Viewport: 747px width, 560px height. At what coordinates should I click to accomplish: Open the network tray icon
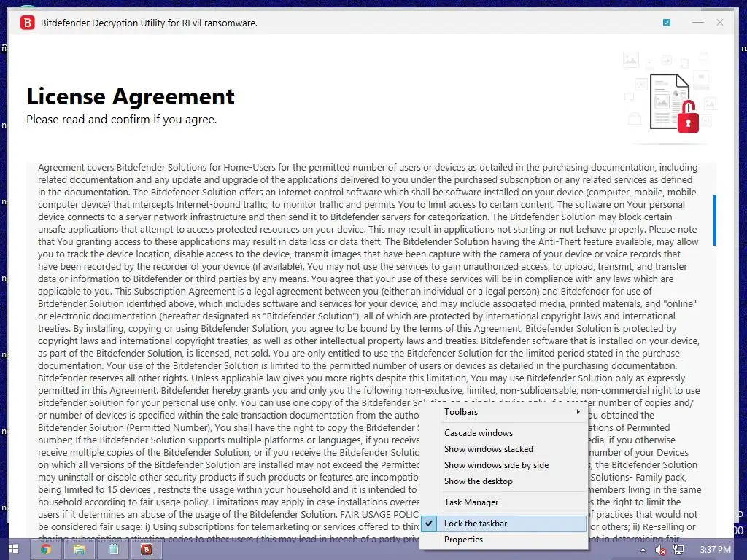[x=678, y=550]
